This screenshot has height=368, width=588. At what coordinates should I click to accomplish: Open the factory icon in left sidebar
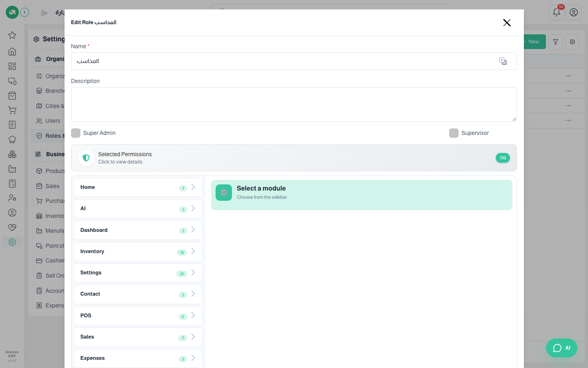(x=12, y=169)
